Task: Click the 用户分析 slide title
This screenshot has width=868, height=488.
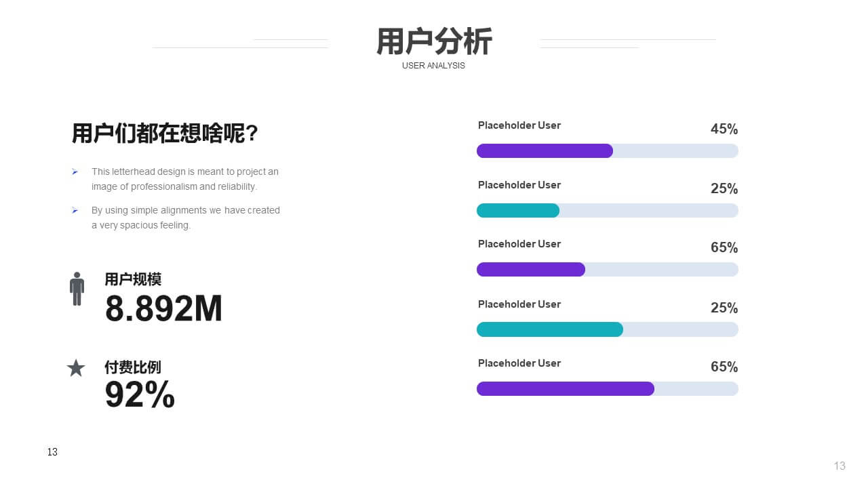Action: [434, 42]
